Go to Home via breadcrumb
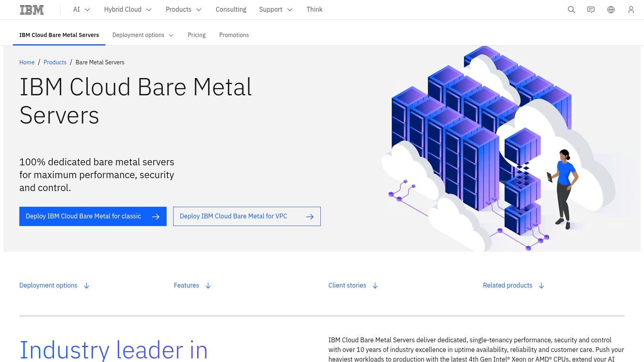This screenshot has height=362, width=644. click(x=27, y=62)
